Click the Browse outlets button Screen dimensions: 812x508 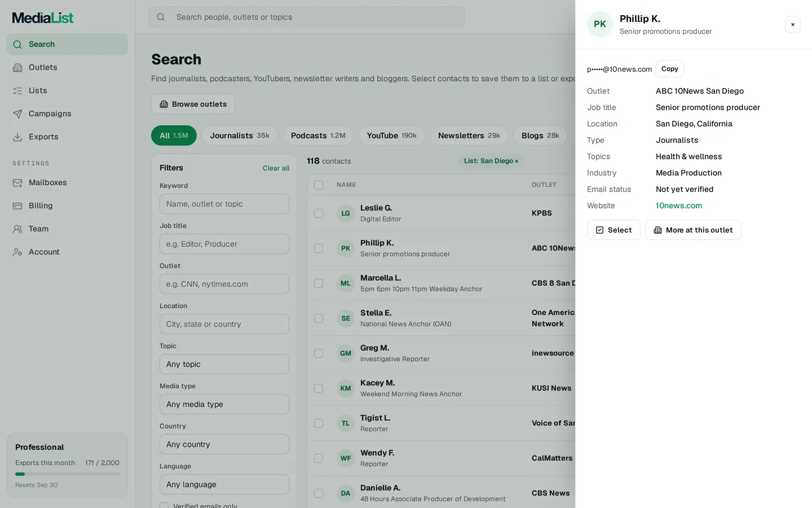coord(193,104)
